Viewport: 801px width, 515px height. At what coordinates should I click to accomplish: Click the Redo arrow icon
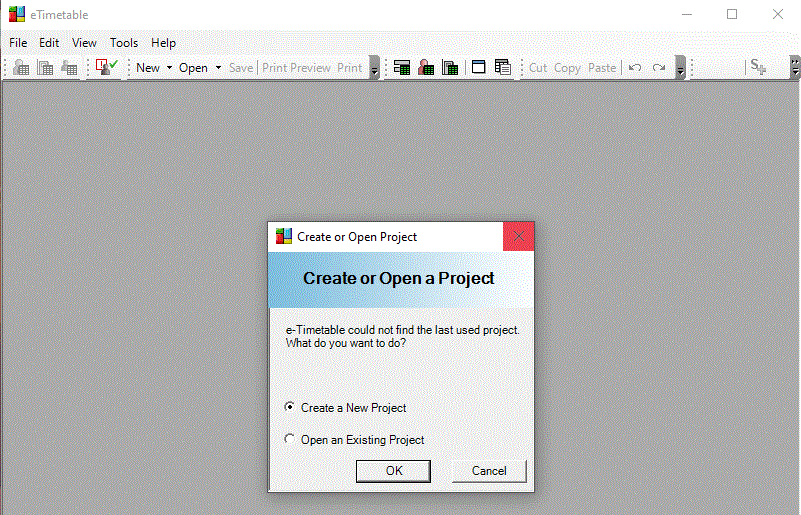659,67
